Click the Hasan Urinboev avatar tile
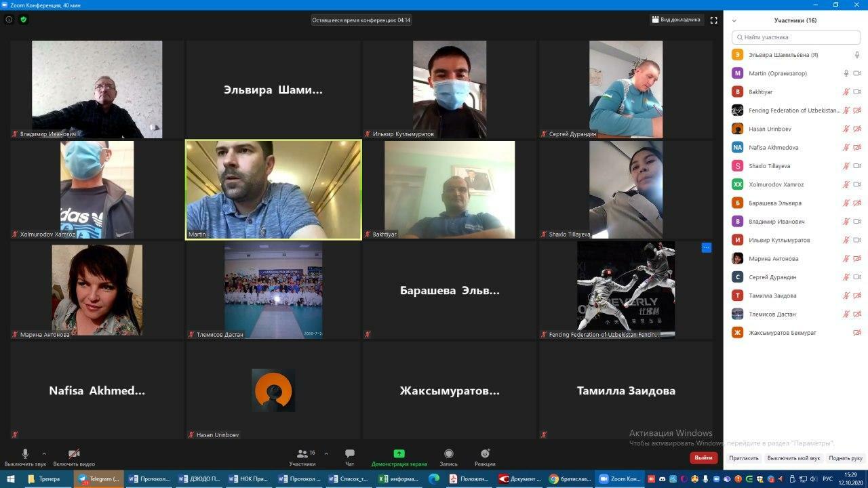 pyautogui.click(x=273, y=390)
